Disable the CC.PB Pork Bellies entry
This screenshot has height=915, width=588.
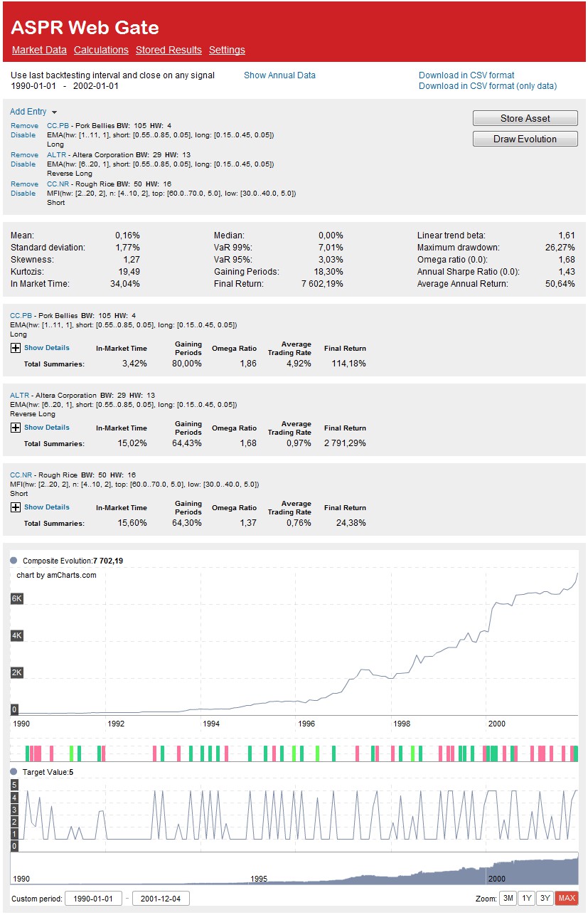pos(23,135)
